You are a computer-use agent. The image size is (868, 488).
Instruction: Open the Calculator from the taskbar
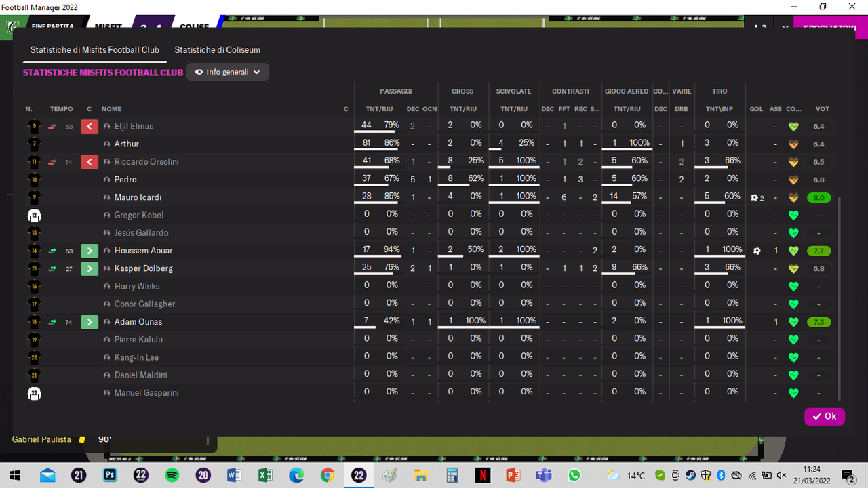pos(451,475)
